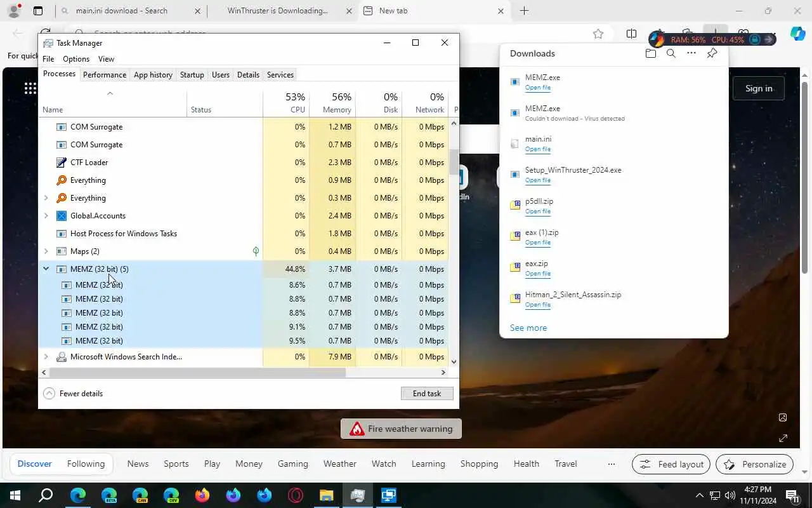Switch to the Startup tab
Viewport: 812px width, 508px height.
coord(192,75)
